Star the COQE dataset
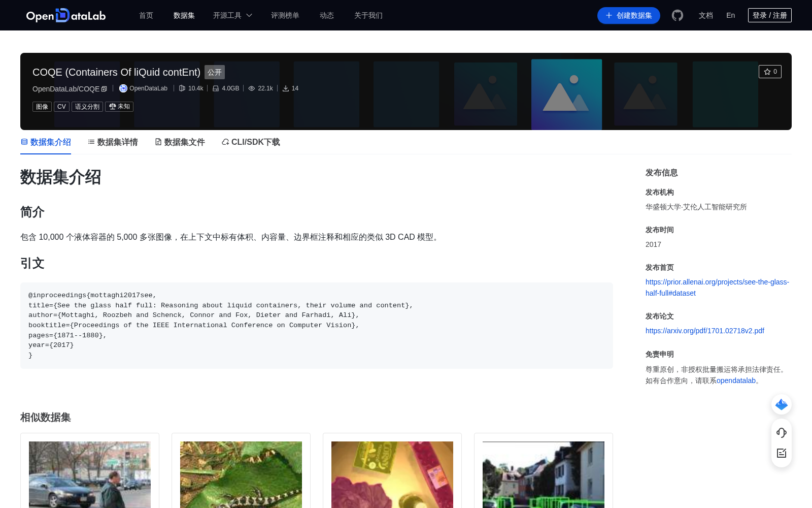The height and width of the screenshot is (508, 812). point(770,72)
